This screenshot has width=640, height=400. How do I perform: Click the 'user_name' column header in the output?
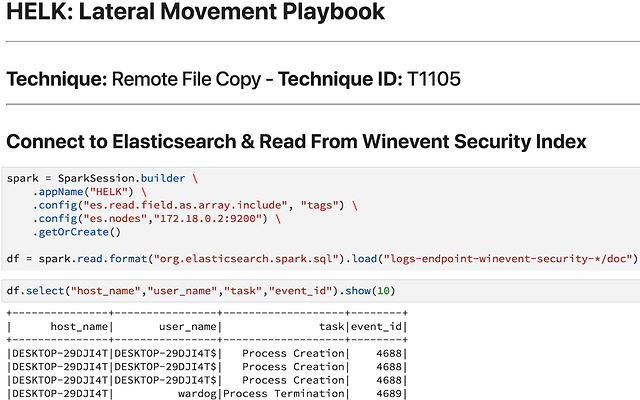point(188,327)
